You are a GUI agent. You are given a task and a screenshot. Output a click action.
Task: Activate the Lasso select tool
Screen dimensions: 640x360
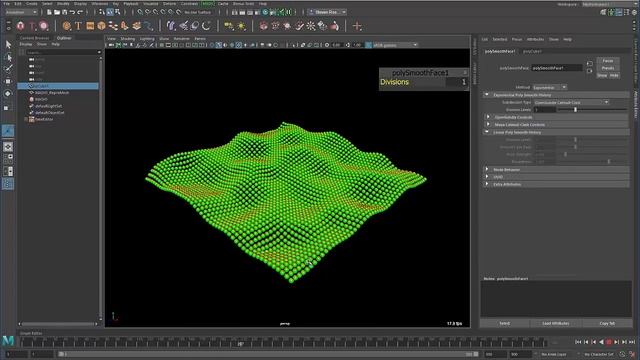(x=8, y=57)
